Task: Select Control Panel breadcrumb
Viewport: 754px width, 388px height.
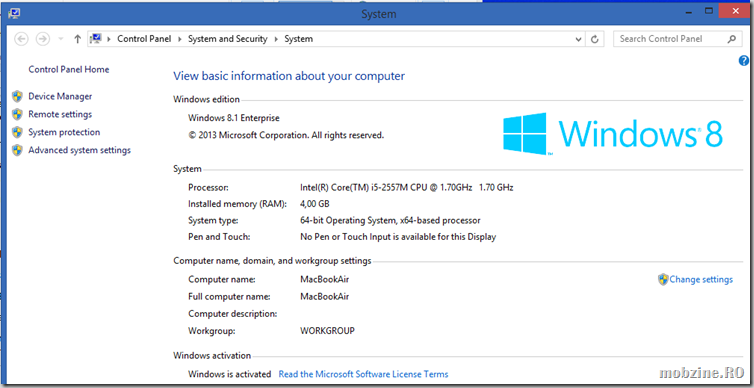Action: [144, 39]
